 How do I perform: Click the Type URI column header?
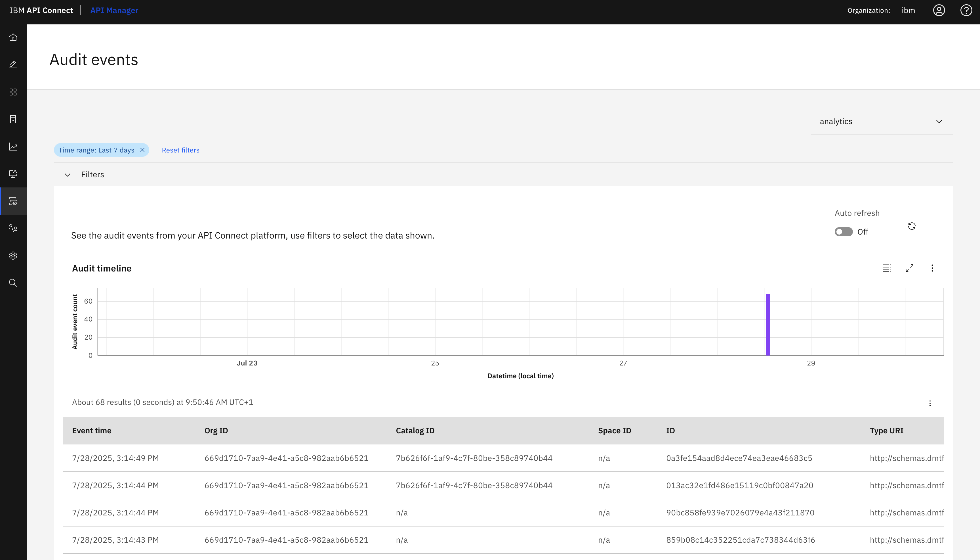coord(886,431)
